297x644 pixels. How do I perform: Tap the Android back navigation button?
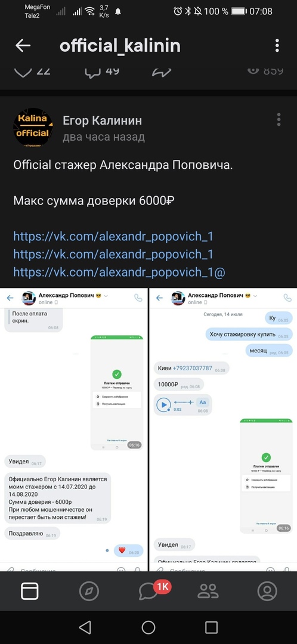pyautogui.click(x=85, y=627)
